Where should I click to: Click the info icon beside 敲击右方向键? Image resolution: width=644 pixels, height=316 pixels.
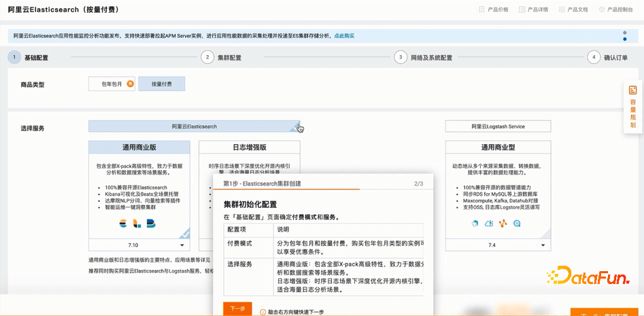click(x=263, y=312)
